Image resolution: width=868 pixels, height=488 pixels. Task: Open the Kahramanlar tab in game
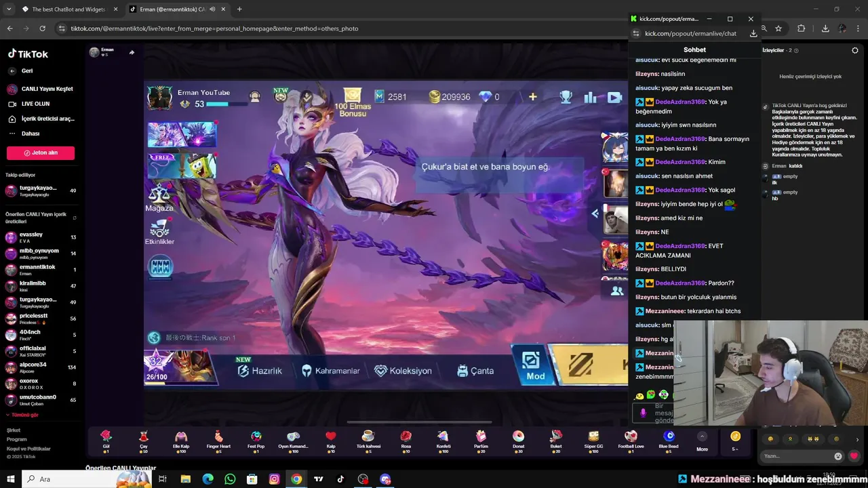(330, 371)
